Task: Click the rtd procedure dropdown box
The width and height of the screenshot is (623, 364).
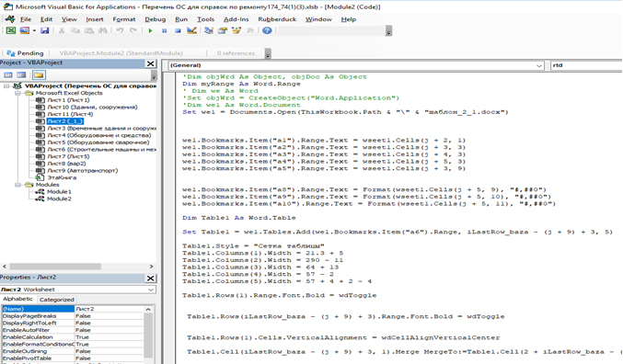Action: (586, 65)
